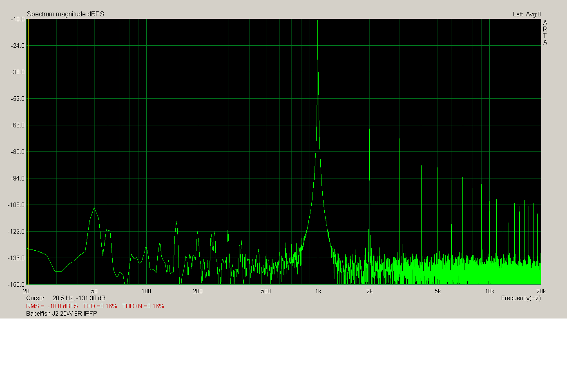Click the 'RMS = -10.0 dBFS' value
The height and width of the screenshot is (392, 567).
[x=52, y=306]
